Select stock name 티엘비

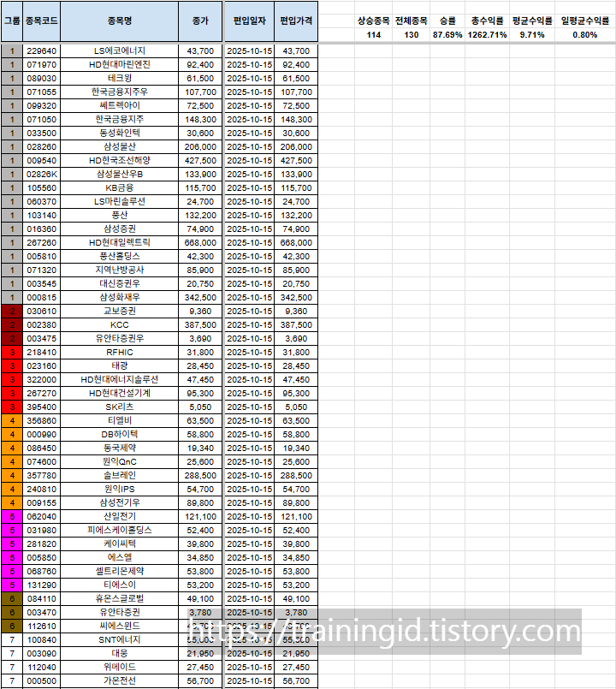(120, 420)
